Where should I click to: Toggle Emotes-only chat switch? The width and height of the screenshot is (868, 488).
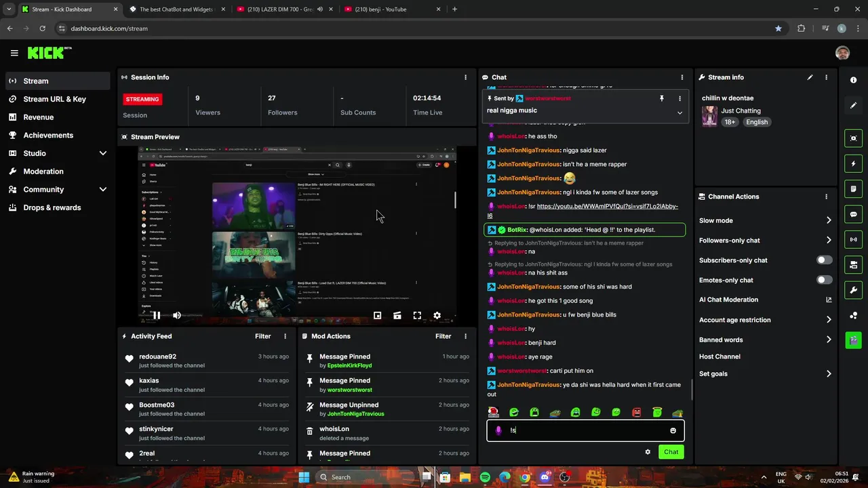(x=824, y=280)
